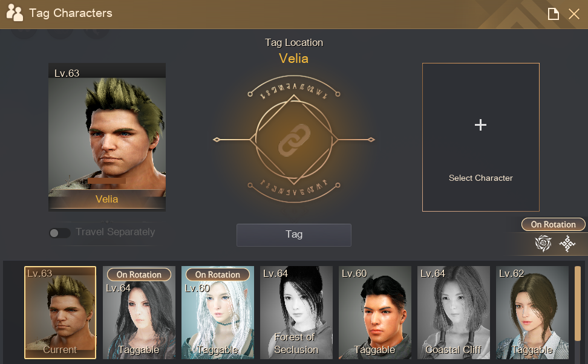Click the On Rotation filter button
This screenshot has width=588, height=364.
point(553,224)
